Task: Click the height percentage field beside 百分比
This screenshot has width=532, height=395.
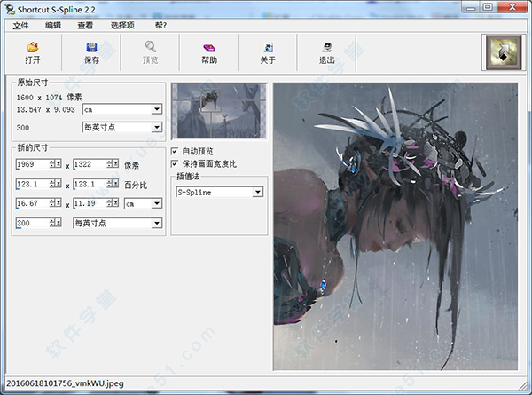Action: 90,184
